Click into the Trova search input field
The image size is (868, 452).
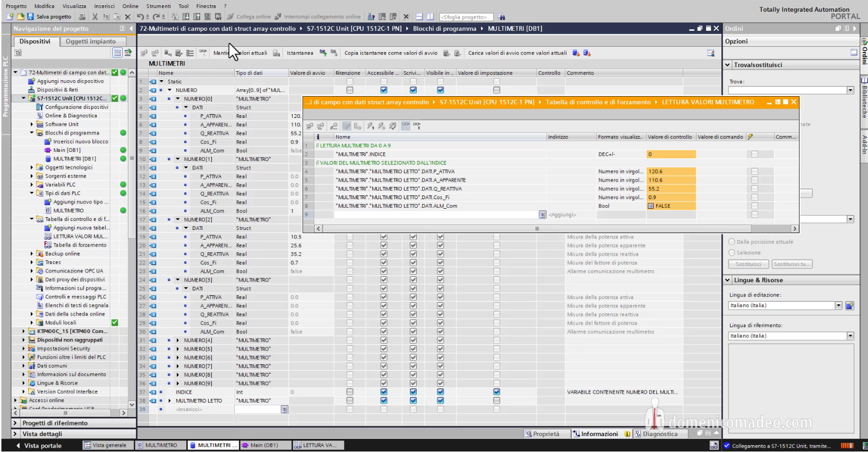pos(787,90)
